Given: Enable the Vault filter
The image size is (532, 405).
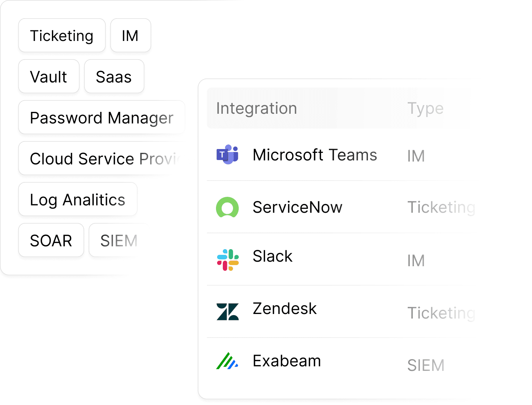Looking at the screenshot, I should click(x=49, y=76).
